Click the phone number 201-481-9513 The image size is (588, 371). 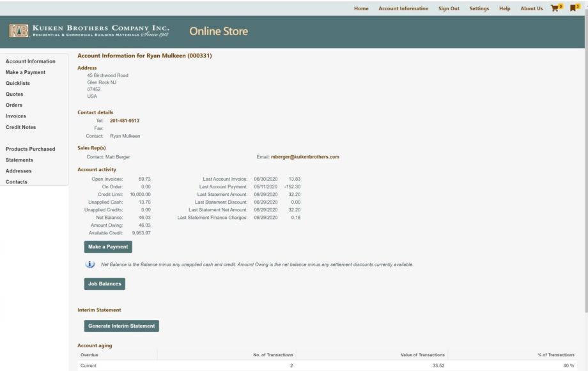tap(125, 121)
